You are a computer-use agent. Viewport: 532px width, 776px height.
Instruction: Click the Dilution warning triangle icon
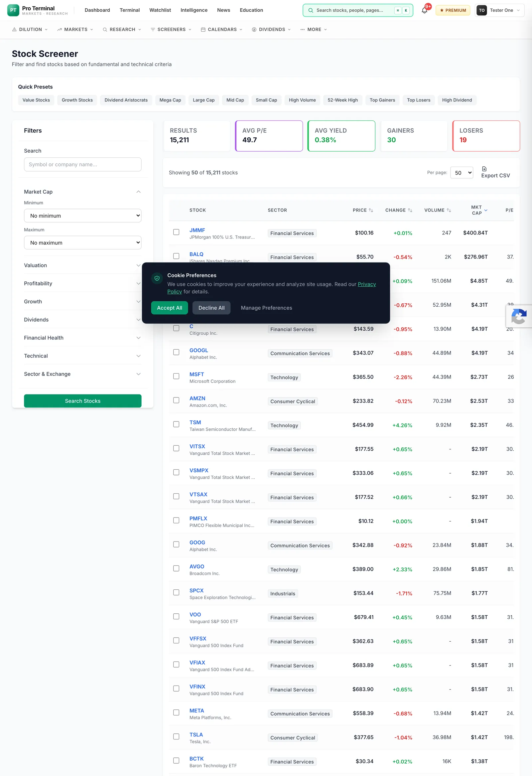(x=14, y=29)
